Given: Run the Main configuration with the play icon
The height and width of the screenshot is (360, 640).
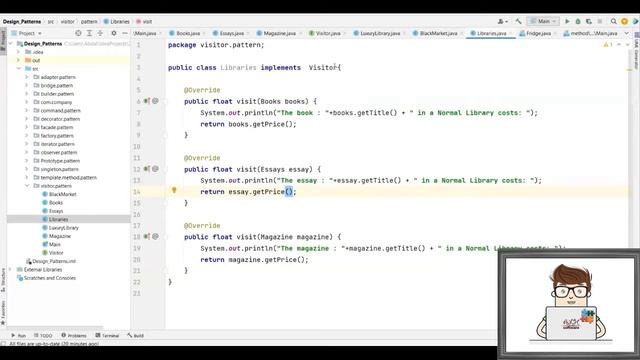Looking at the screenshot, I should coord(567,21).
